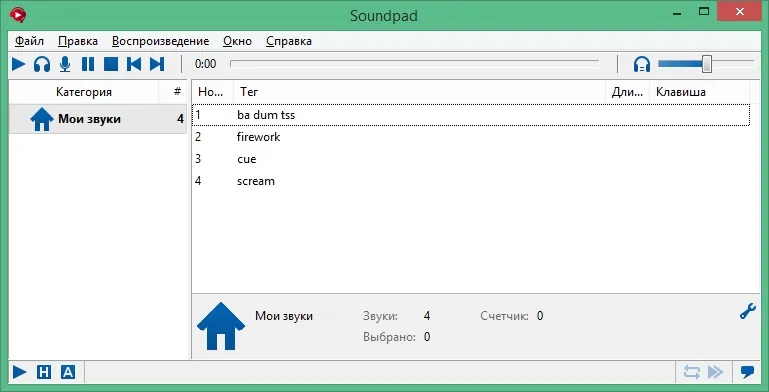Pause playback with the Pause button

[x=88, y=64]
